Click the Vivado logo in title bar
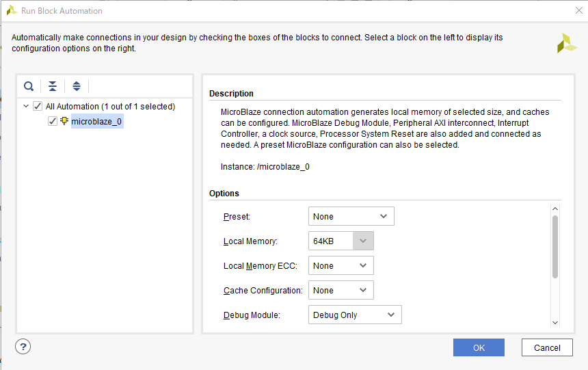Screen dimensions: 588x370 coord(12,10)
